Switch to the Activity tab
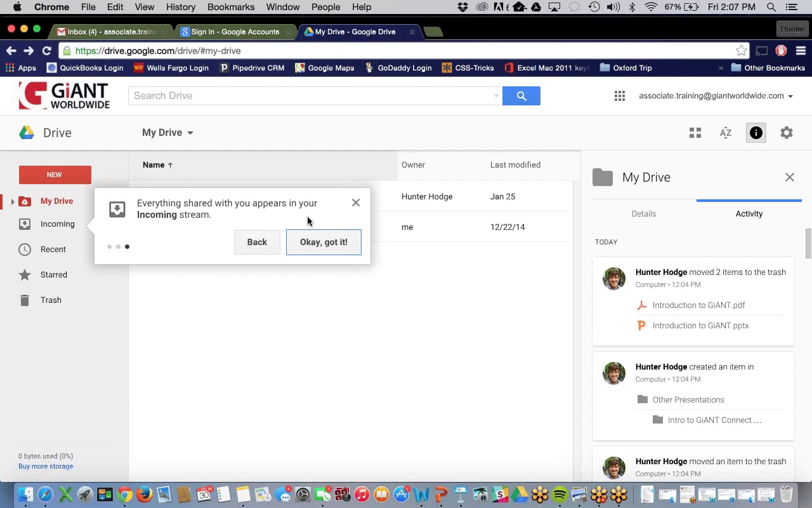Image resolution: width=812 pixels, height=508 pixels. (749, 214)
